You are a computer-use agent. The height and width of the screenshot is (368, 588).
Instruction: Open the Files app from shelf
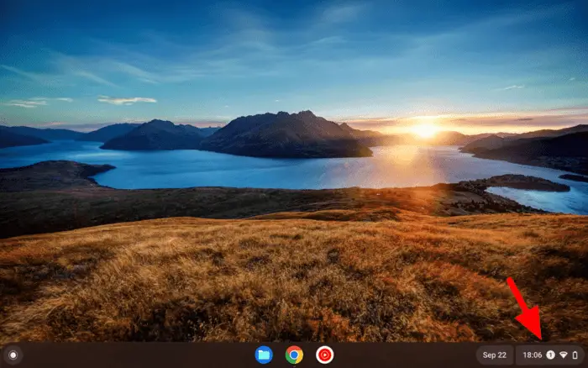264,355
